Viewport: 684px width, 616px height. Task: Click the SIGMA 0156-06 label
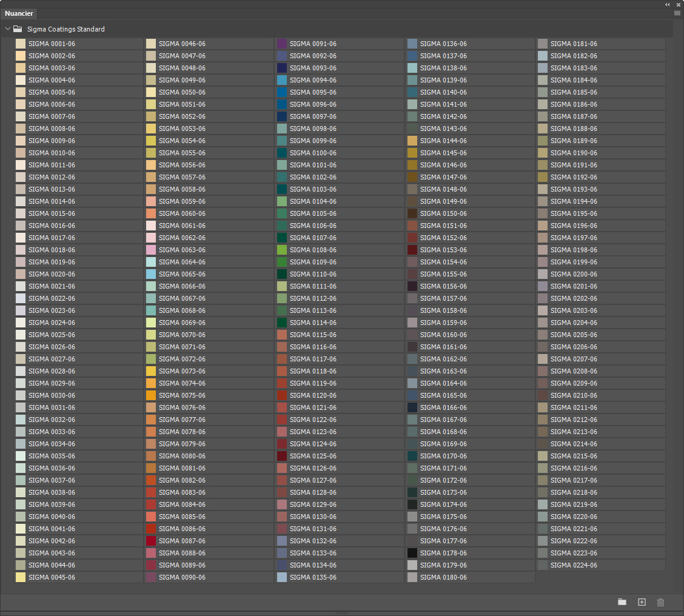[443, 286]
